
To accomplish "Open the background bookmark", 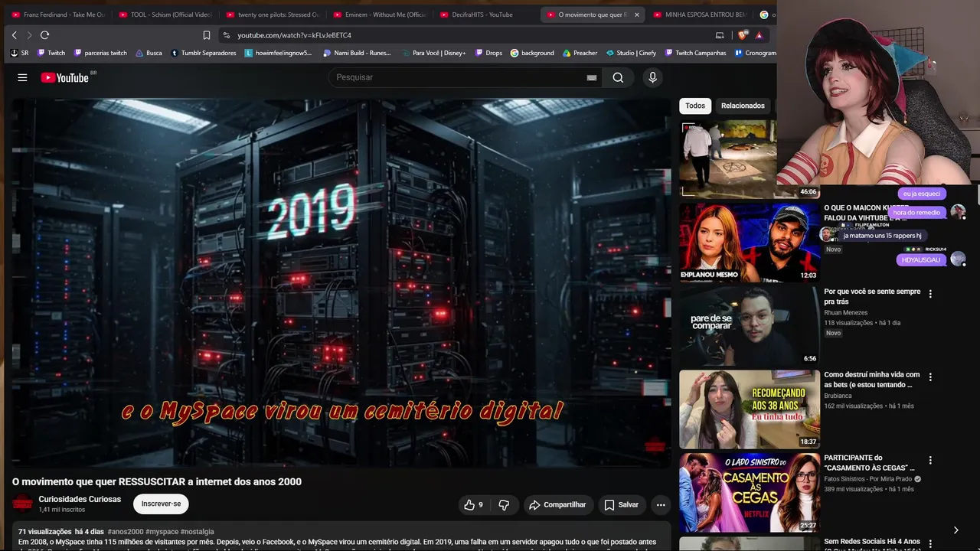I will click(x=532, y=53).
